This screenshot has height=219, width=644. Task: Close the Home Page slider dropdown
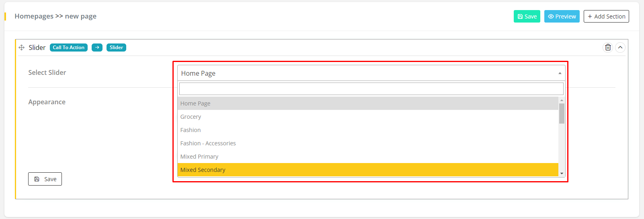pos(371,73)
